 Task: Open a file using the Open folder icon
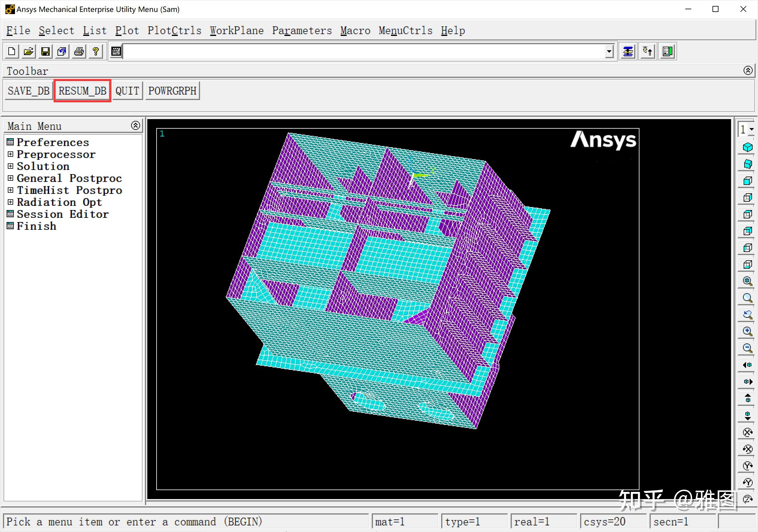(28, 51)
